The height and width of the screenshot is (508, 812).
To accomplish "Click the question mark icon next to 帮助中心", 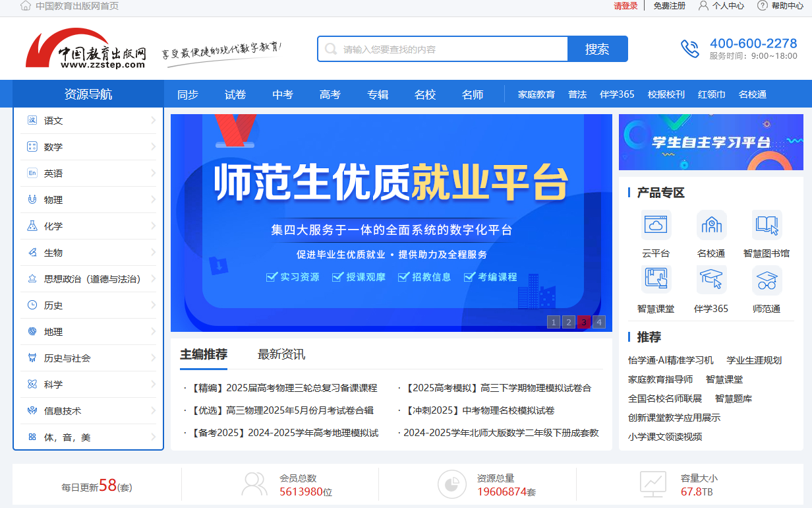I will click(763, 6).
